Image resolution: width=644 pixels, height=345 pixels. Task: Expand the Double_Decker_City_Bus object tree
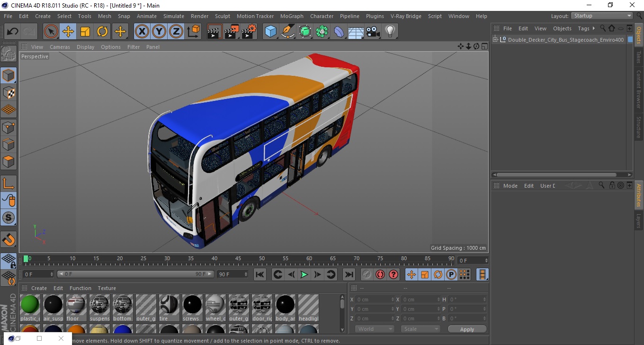point(495,39)
